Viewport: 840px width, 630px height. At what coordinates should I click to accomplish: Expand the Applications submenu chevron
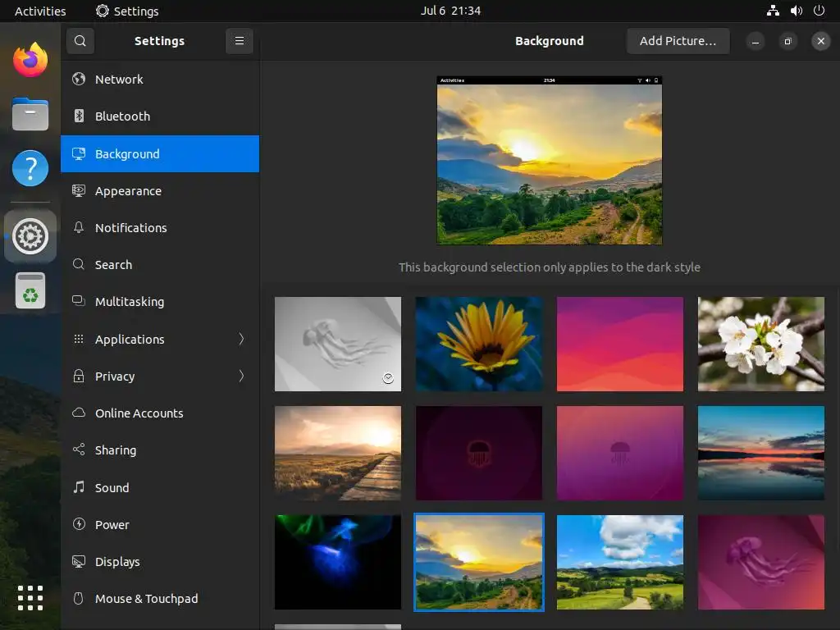tap(242, 339)
